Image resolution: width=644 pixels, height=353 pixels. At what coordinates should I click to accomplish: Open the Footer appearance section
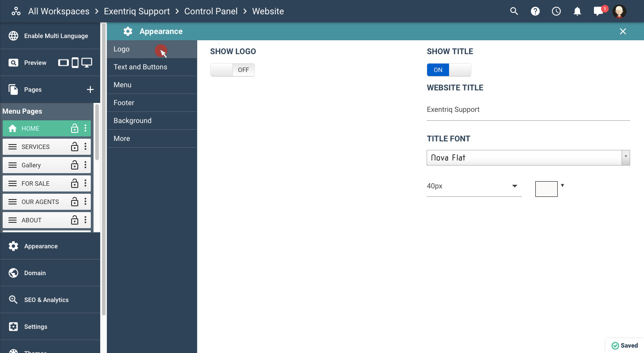click(124, 103)
